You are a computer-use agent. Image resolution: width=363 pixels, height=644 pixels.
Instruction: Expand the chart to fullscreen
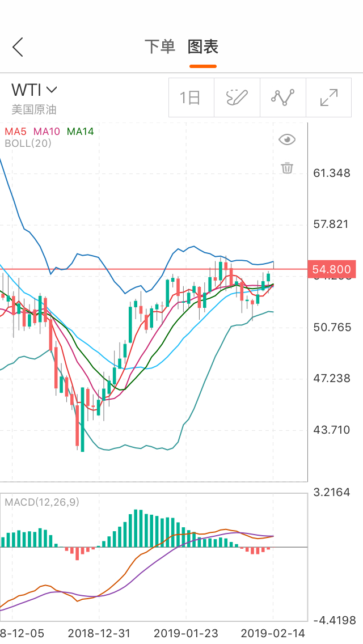coord(329,98)
